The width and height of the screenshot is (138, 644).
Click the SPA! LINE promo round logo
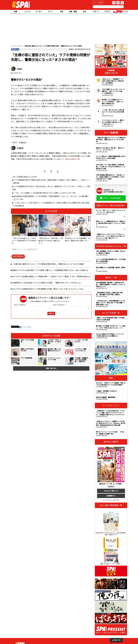pos(99,191)
